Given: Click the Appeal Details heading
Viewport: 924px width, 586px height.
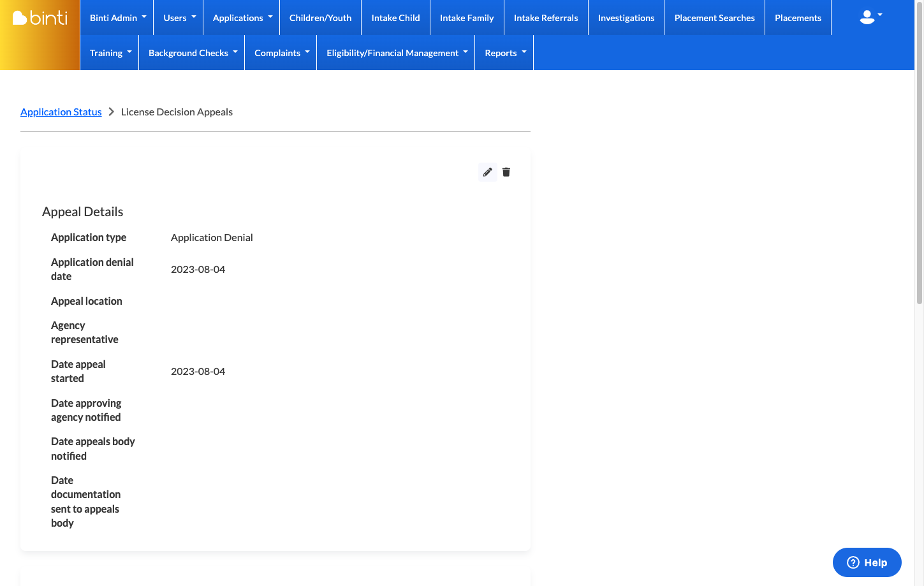Looking at the screenshot, I should tap(83, 212).
